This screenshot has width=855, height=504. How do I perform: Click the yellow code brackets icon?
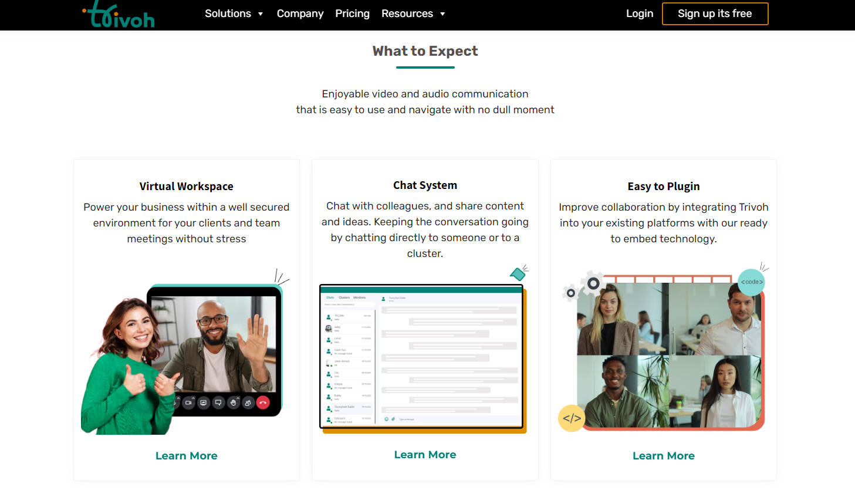(x=572, y=418)
